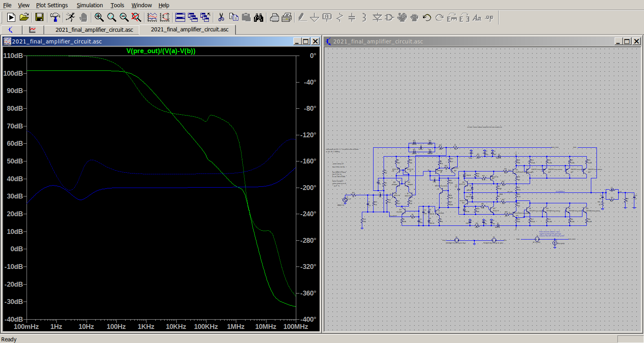The image size is (644, 343).
Task: Open the Help menu
Action: 164,5
